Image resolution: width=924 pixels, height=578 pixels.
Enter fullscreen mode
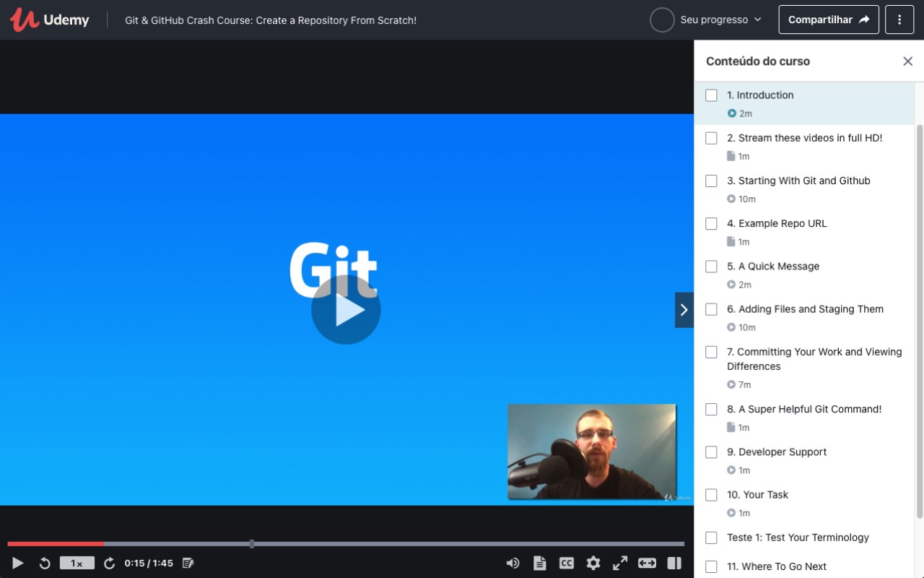click(620, 563)
